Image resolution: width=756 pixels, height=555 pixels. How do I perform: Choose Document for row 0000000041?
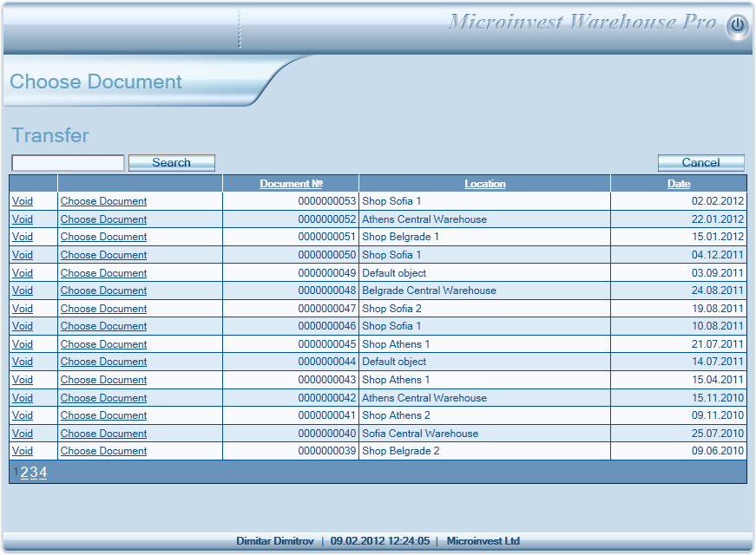(103, 415)
